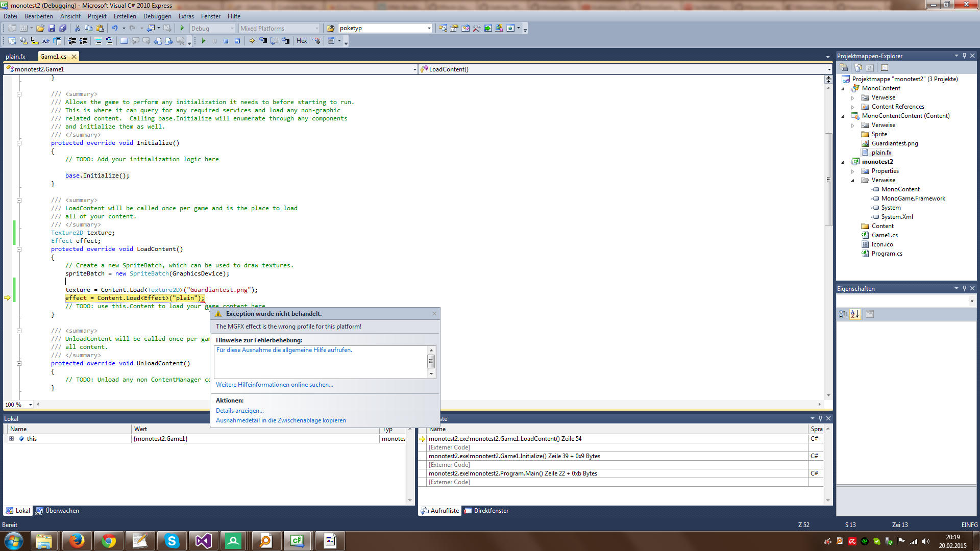Collapse the MonoContent project node
The image size is (980, 551).
(x=843, y=89)
